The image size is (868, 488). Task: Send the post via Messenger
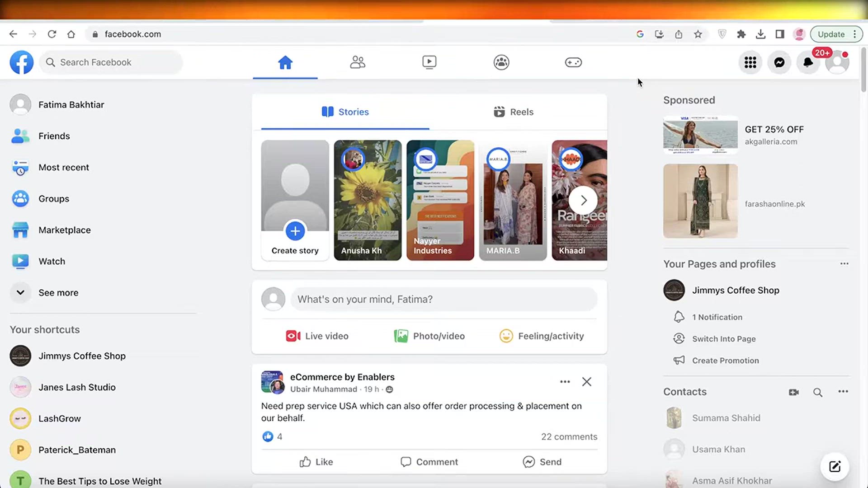point(542,462)
